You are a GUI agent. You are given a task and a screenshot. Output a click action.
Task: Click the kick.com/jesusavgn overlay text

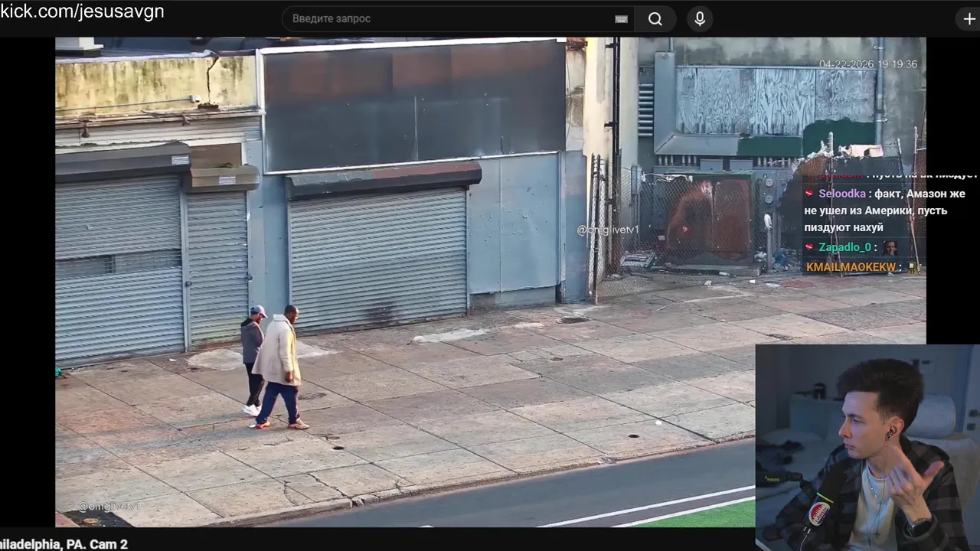[82, 11]
